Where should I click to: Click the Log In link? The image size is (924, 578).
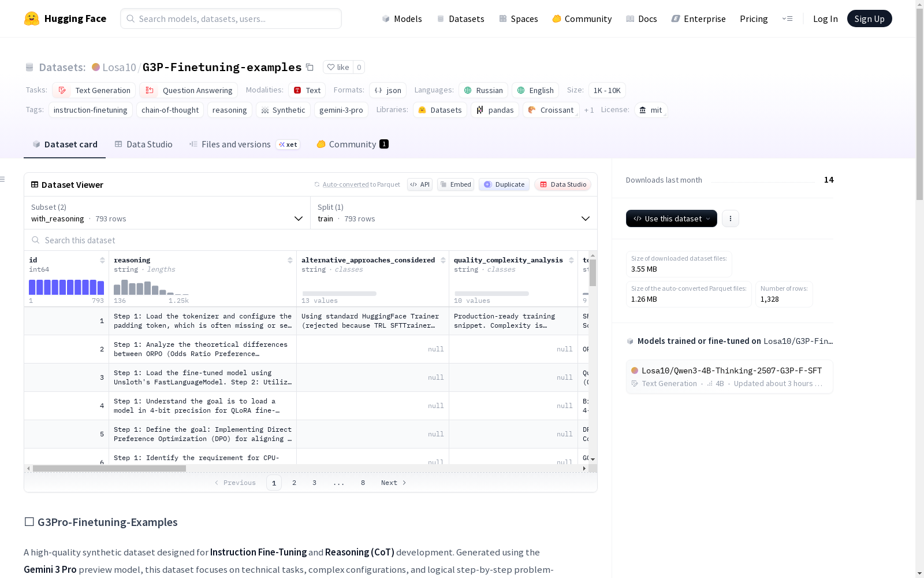pos(825,18)
